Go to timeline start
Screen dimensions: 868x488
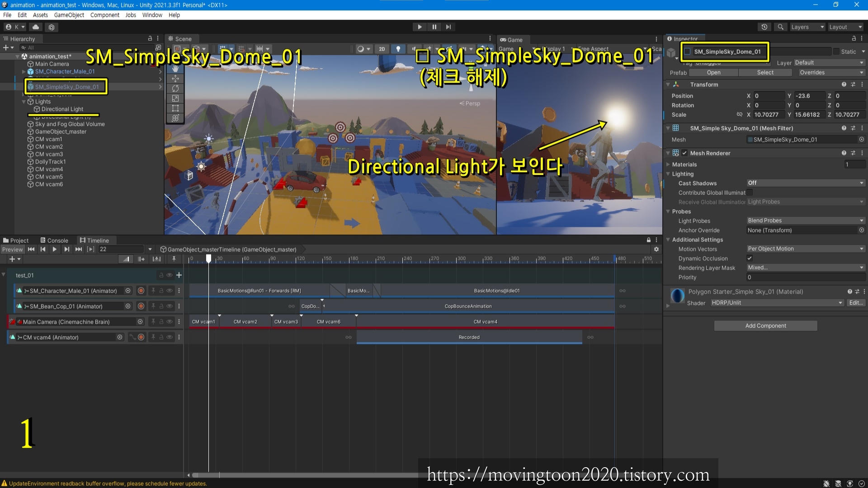31,249
